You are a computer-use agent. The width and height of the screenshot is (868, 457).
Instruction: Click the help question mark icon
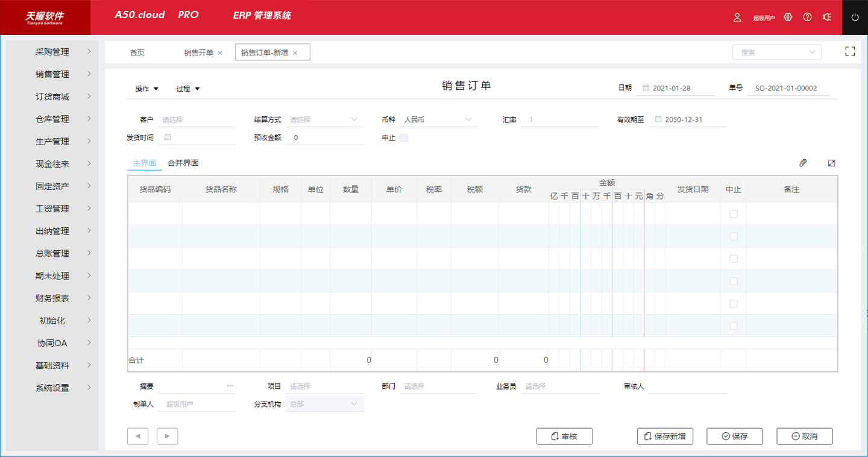click(x=807, y=17)
